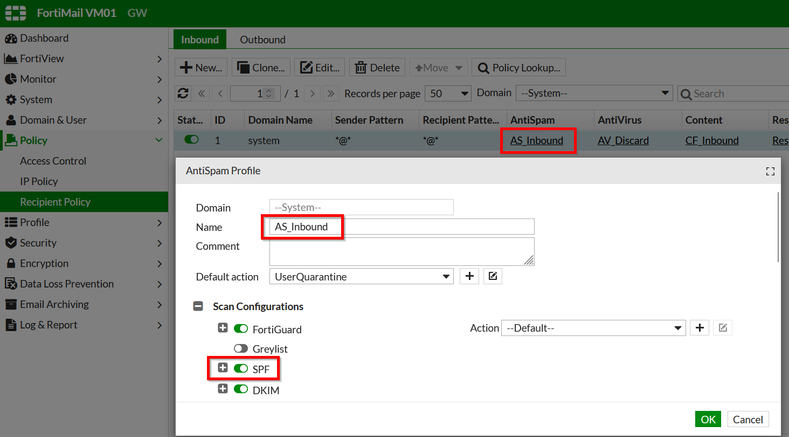This screenshot has width=789, height=437.
Task: Disable the SPF scan toggle
Action: pos(241,369)
